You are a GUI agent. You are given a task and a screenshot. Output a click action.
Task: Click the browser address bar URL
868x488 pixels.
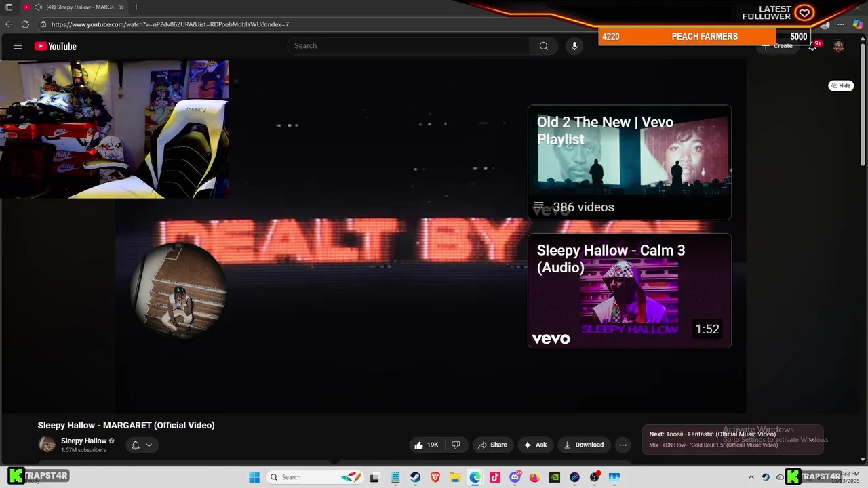tap(170, 24)
